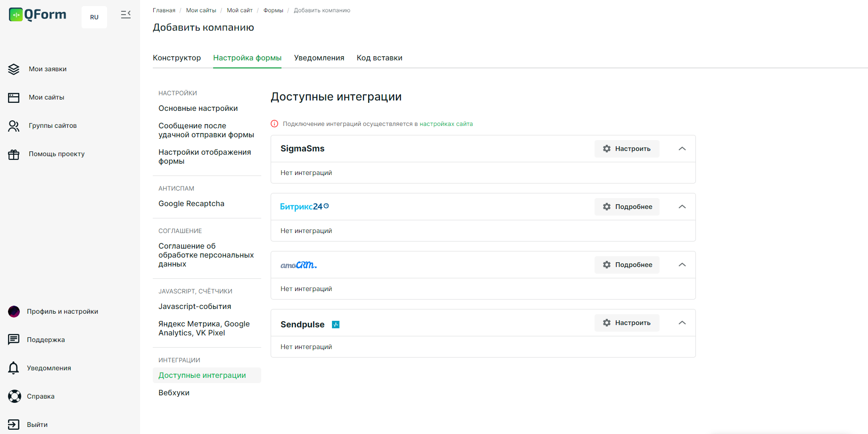
Task: Open Группы сайтов in sidebar
Action: click(53, 126)
